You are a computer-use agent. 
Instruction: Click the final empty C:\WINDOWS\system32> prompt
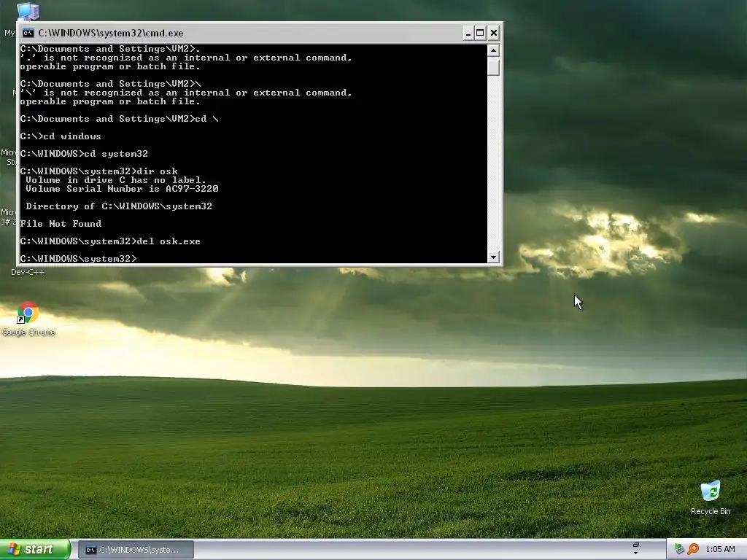78,259
